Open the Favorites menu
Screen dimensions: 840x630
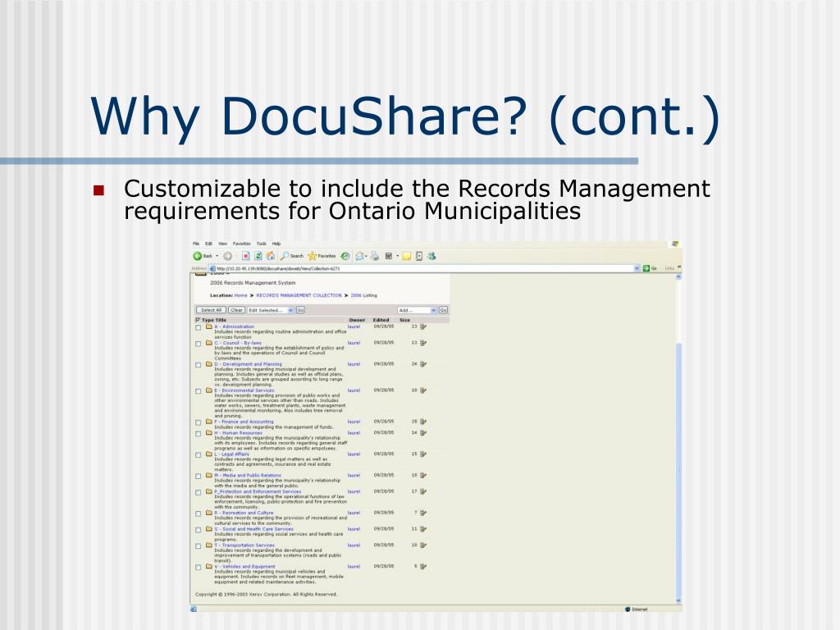point(242,244)
